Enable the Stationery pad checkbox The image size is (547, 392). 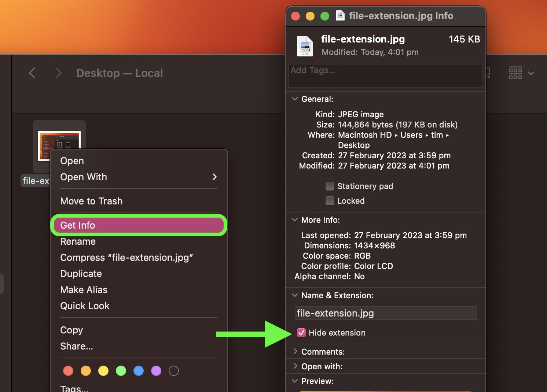point(330,186)
